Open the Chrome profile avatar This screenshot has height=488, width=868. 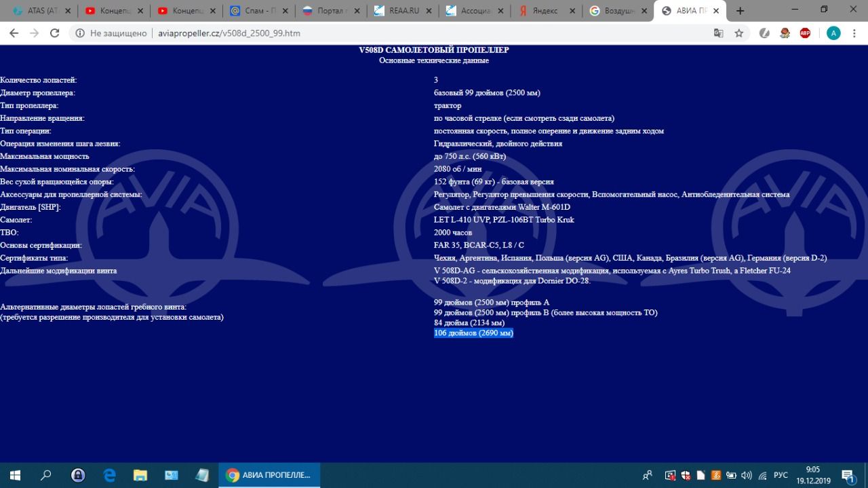click(x=833, y=33)
